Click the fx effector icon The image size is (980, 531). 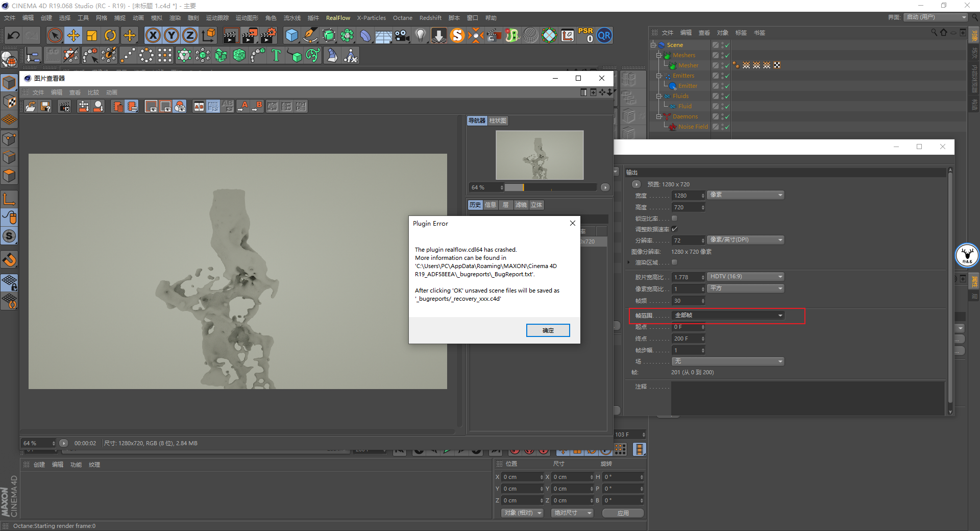coord(351,55)
